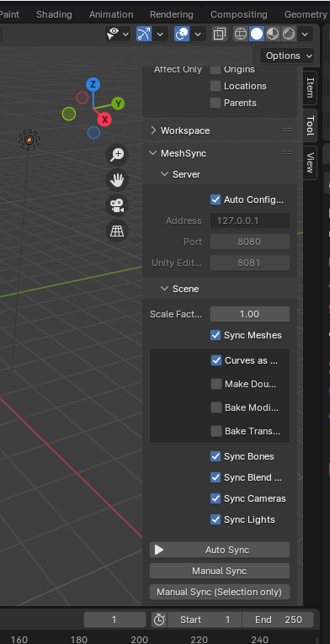Screen dimensions: 330x644
Task: Switch to rendered viewport shading
Action: [x=289, y=34]
